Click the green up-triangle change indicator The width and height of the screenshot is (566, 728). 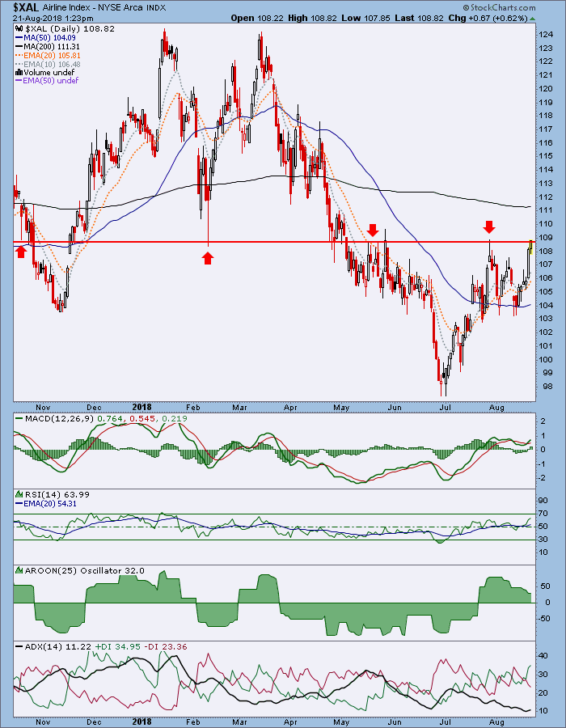coord(532,19)
